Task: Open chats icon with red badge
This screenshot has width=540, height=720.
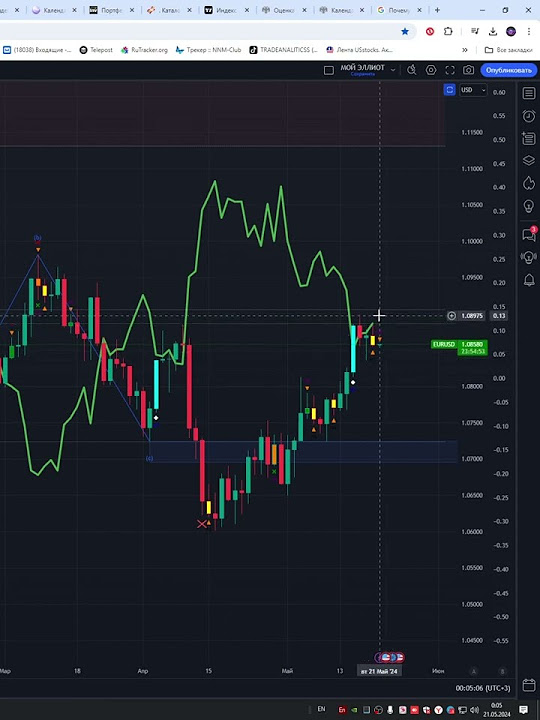Action: click(x=529, y=235)
